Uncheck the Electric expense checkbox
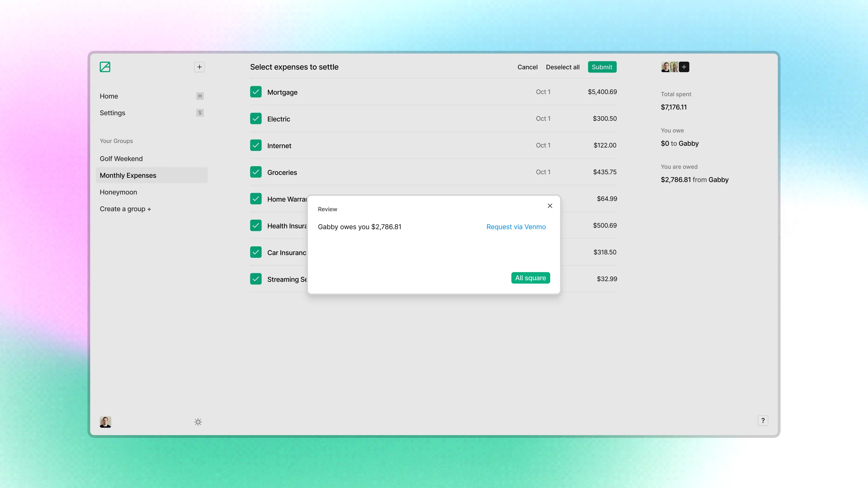Screen dimensions: 868x488 tap(256, 119)
